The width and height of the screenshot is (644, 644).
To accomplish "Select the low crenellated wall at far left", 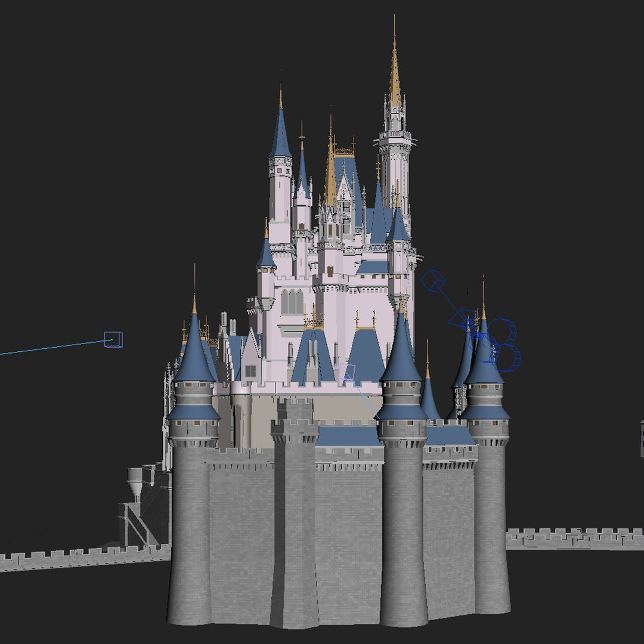I will [85, 558].
